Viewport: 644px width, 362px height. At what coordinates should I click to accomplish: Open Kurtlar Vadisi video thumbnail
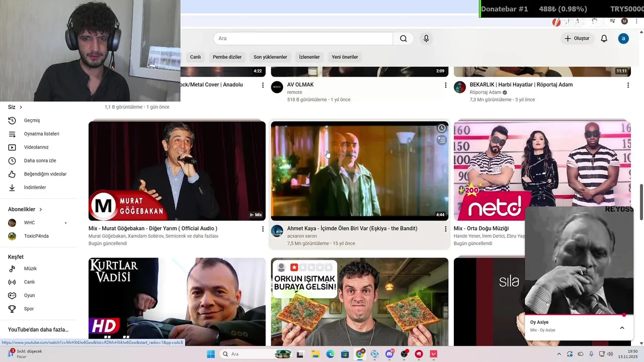(177, 302)
